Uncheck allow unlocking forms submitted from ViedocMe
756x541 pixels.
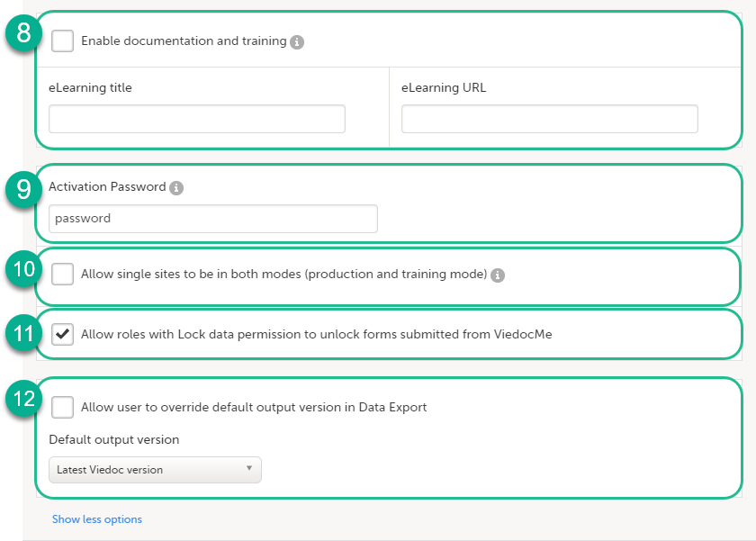61,333
